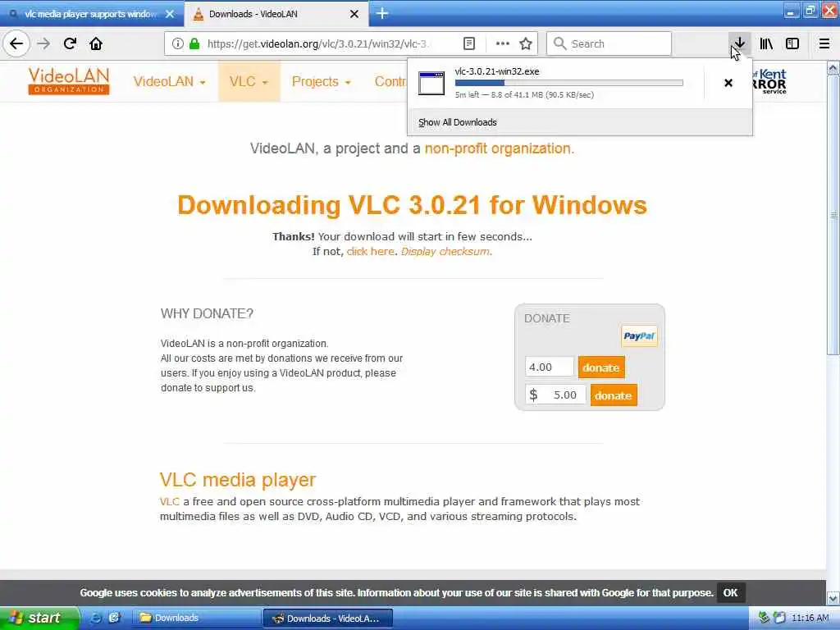The width and height of the screenshot is (840, 630).
Task: Click the Kent mirror service logo
Action: [769, 81]
